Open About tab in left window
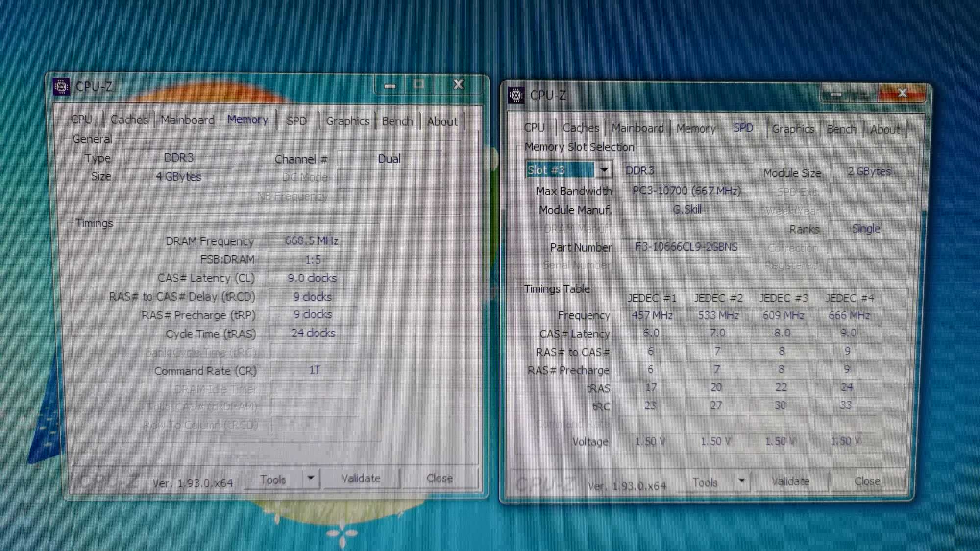 point(442,121)
